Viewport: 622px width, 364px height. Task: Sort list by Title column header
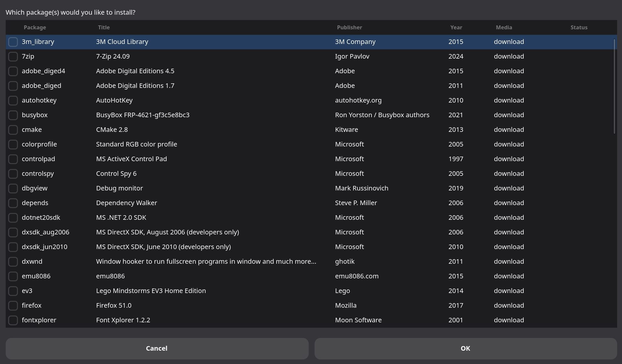pos(104,28)
